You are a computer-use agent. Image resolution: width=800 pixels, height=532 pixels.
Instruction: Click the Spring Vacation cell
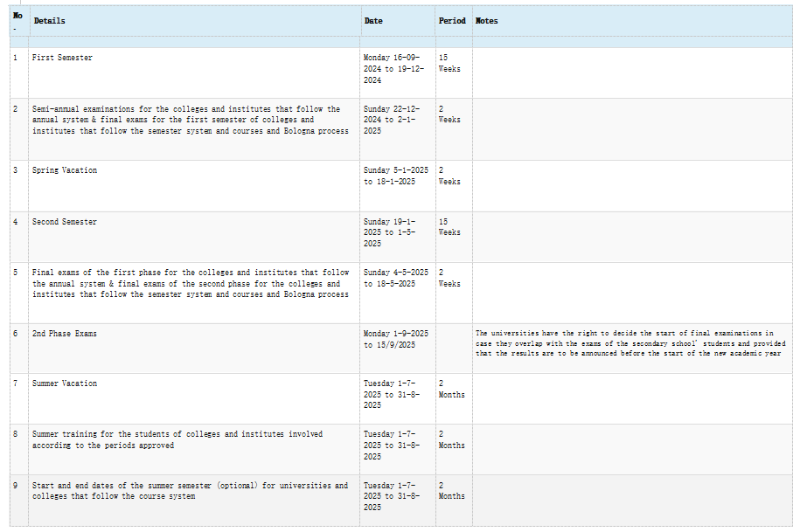click(65, 170)
